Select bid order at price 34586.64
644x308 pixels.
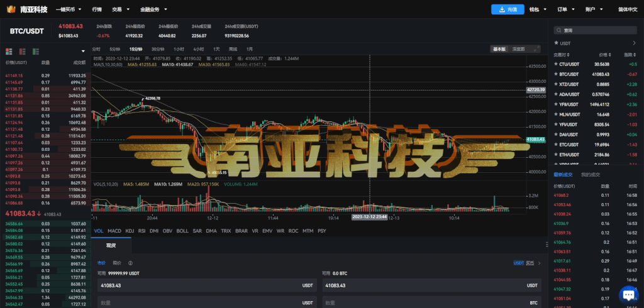[x=45, y=223]
